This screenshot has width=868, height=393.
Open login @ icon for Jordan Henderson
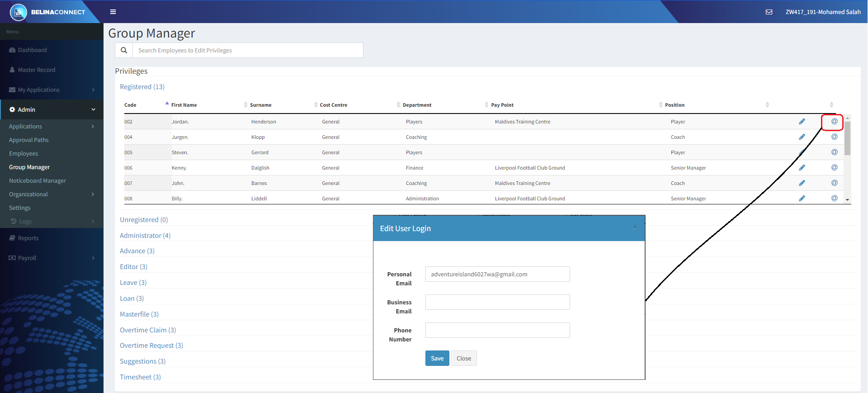pos(834,121)
